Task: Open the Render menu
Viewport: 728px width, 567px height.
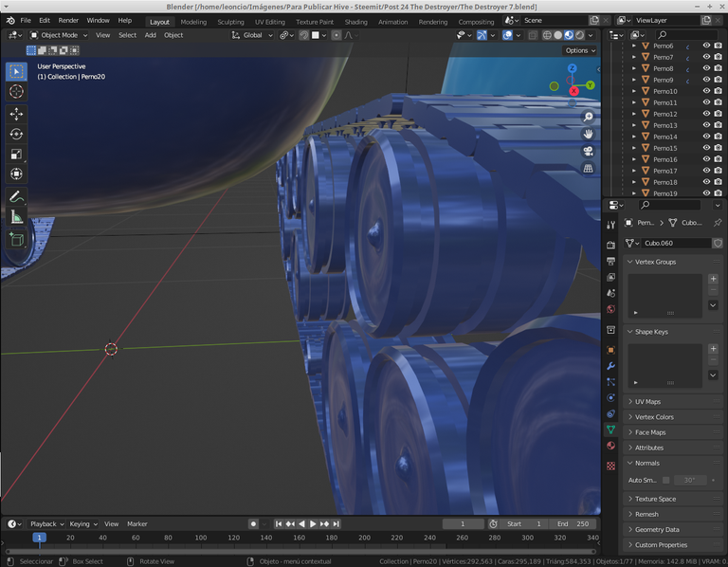Action: coord(68,21)
